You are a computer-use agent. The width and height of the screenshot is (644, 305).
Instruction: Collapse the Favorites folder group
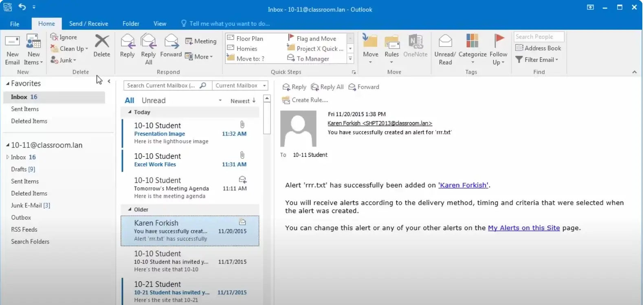click(8, 83)
